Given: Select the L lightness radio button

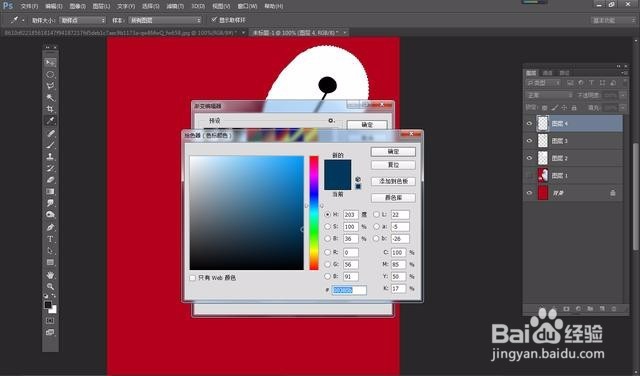Looking at the screenshot, I should tap(376, 214).
